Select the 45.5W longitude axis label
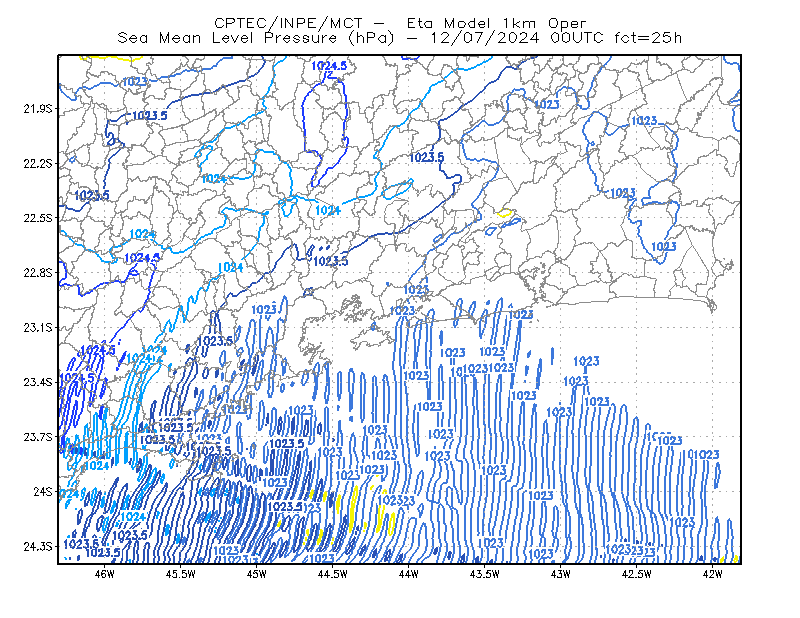This screenshot has height=618, width=800. (181, 574)
